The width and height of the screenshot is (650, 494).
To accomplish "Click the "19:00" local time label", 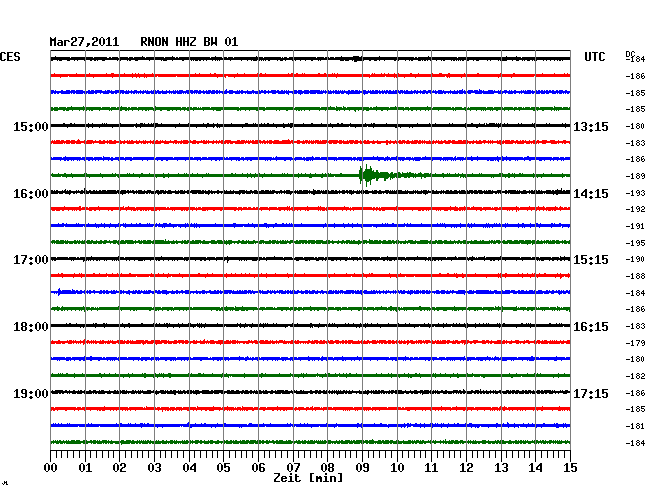I will coord(31,393).
